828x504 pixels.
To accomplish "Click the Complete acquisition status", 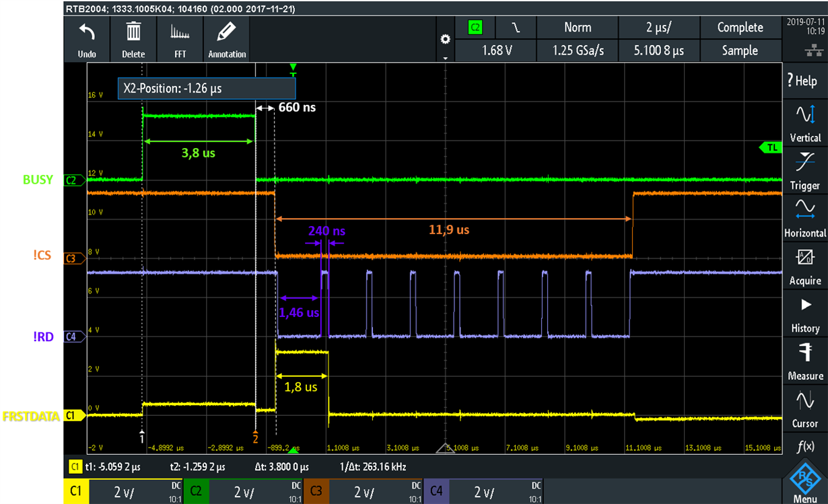I will (x=740, y=28).
